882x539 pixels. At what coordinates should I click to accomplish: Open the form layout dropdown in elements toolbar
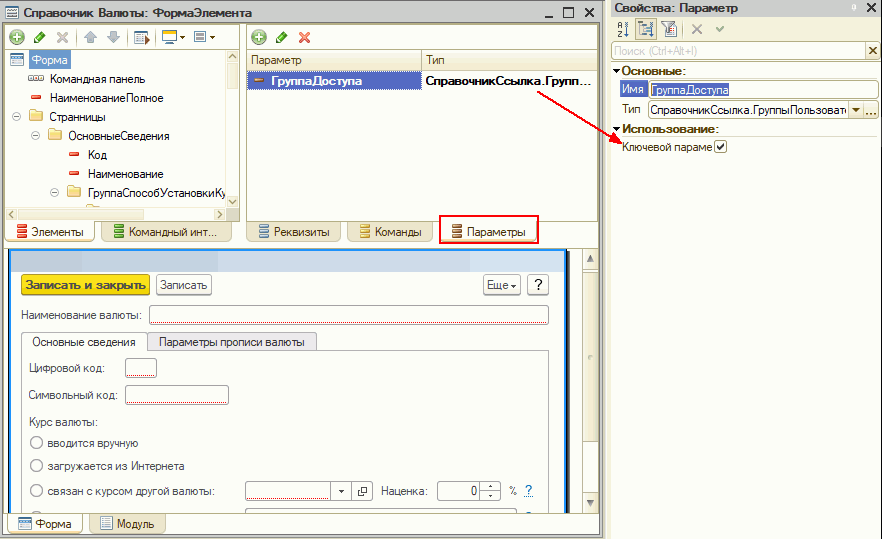pyautogui.click(x=204, y=37)
